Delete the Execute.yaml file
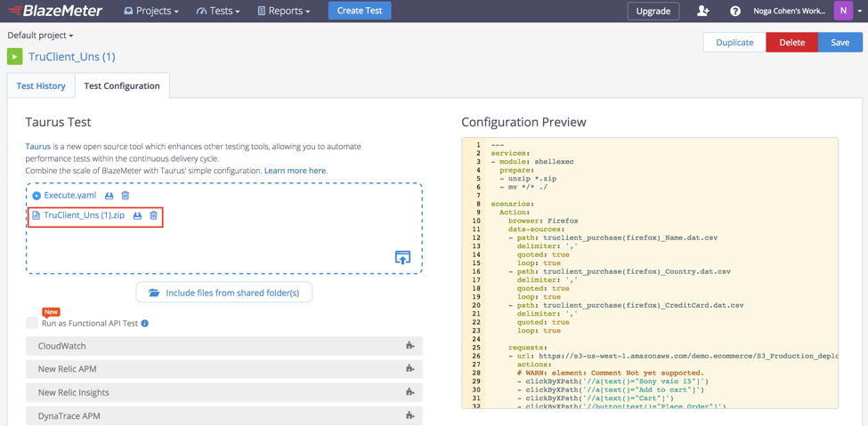The height and width of the screenshot is (426, 868). coord(126,196)
